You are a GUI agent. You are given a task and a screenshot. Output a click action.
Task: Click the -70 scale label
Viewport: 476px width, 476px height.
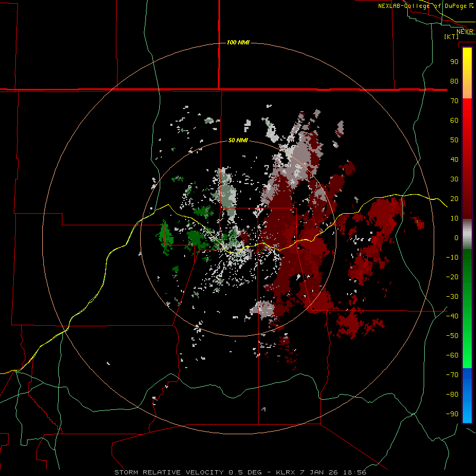pyautogui.click(x=452, y=375)
